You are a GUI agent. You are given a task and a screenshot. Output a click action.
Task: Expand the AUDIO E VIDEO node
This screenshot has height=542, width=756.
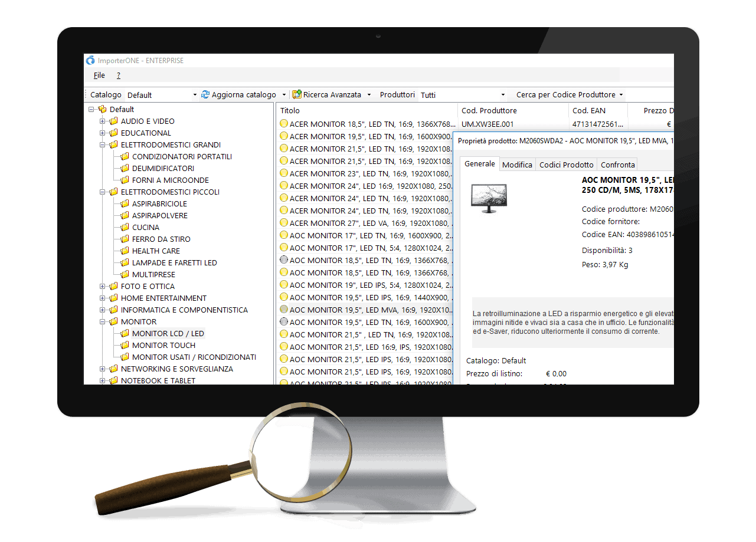(102, 121)
